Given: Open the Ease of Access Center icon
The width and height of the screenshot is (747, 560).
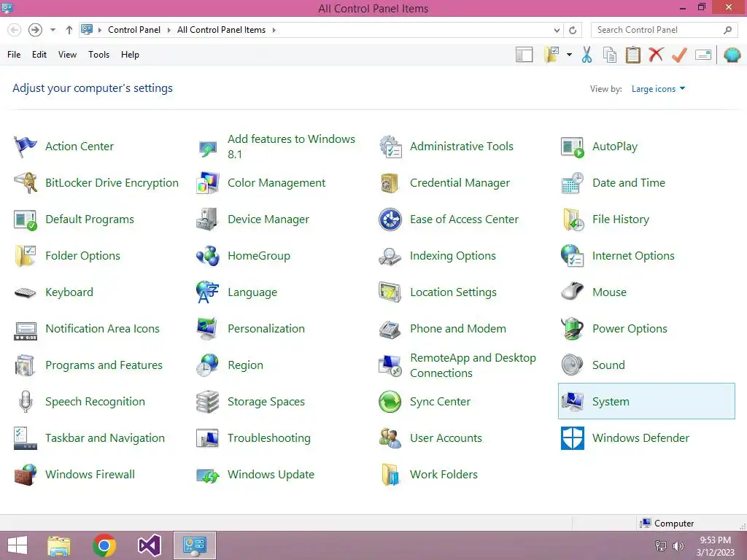Looking at the screenshot, I should (x=390, y=219).
